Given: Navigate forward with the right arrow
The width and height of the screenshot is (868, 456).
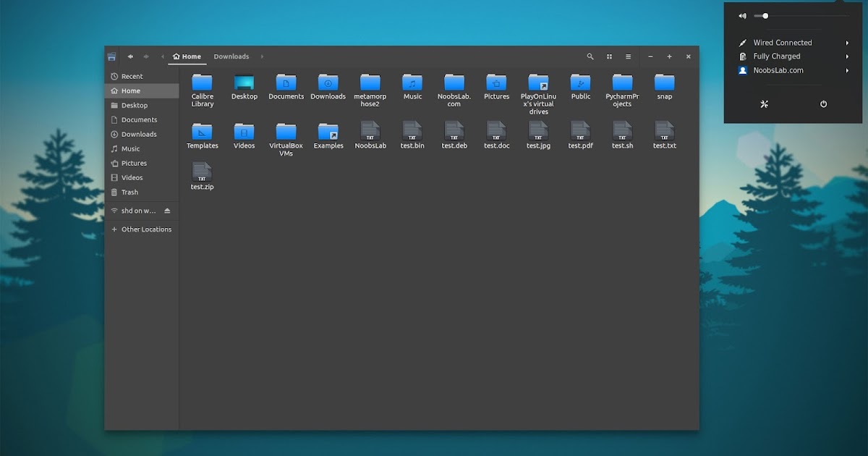Looking at the screenshot, I should pos(145,56).
